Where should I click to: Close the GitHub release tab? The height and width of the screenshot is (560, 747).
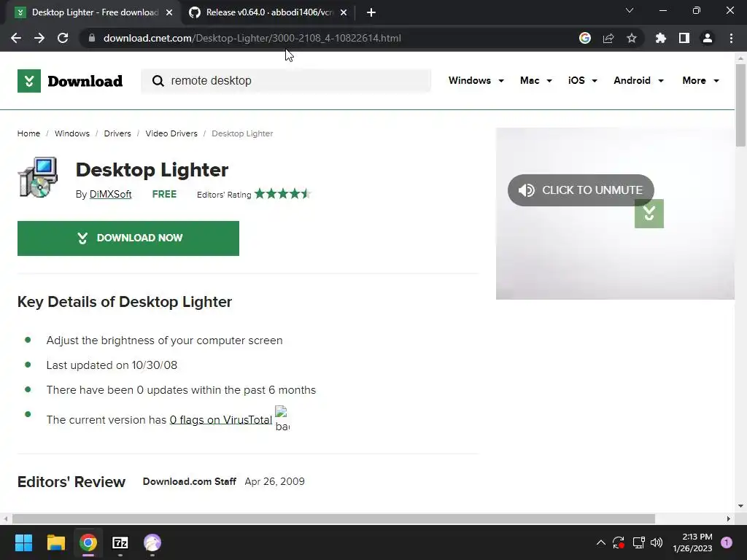(x=344, y=12)
